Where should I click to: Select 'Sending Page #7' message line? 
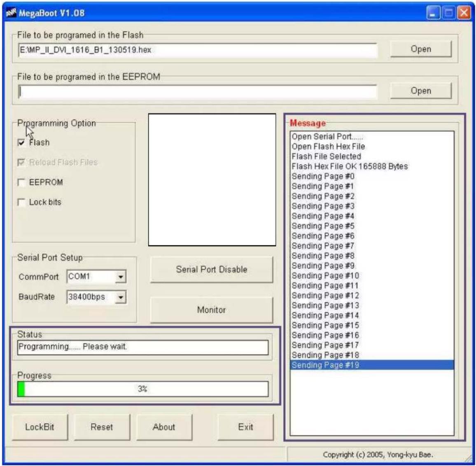(371, 246)
